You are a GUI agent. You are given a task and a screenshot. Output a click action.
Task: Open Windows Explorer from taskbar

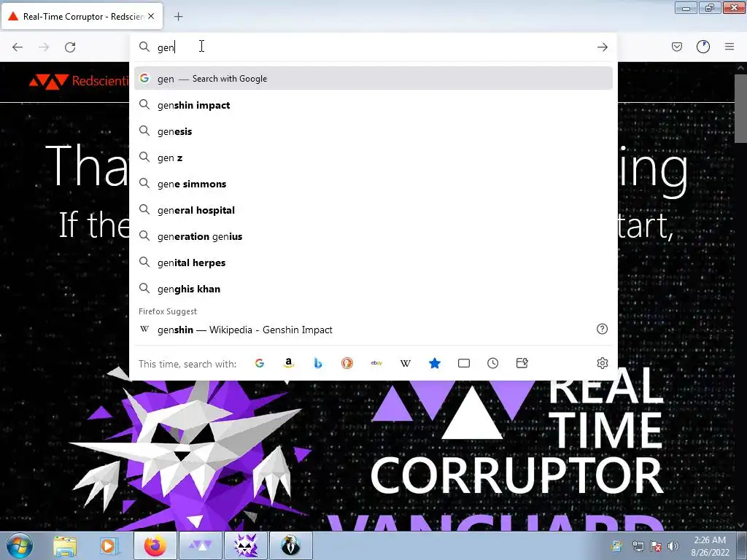pos(65,545)
